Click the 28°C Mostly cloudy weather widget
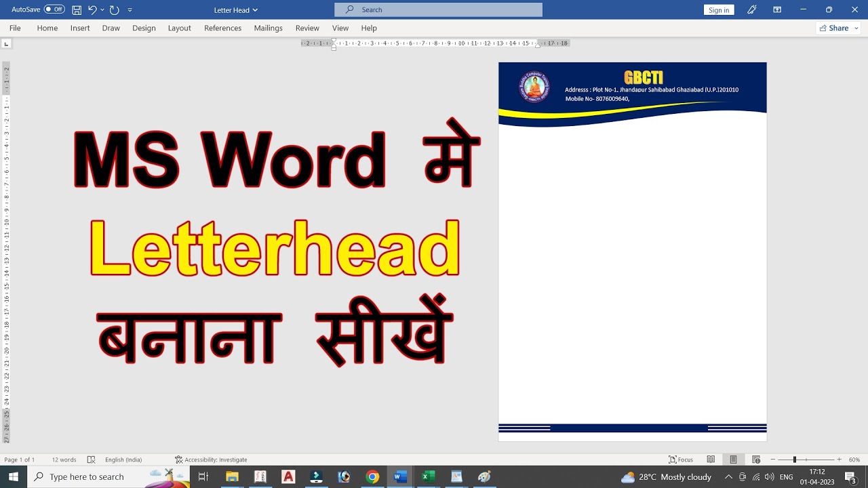The width and height of the screenshot is (868, 488). tap(667, 476)
